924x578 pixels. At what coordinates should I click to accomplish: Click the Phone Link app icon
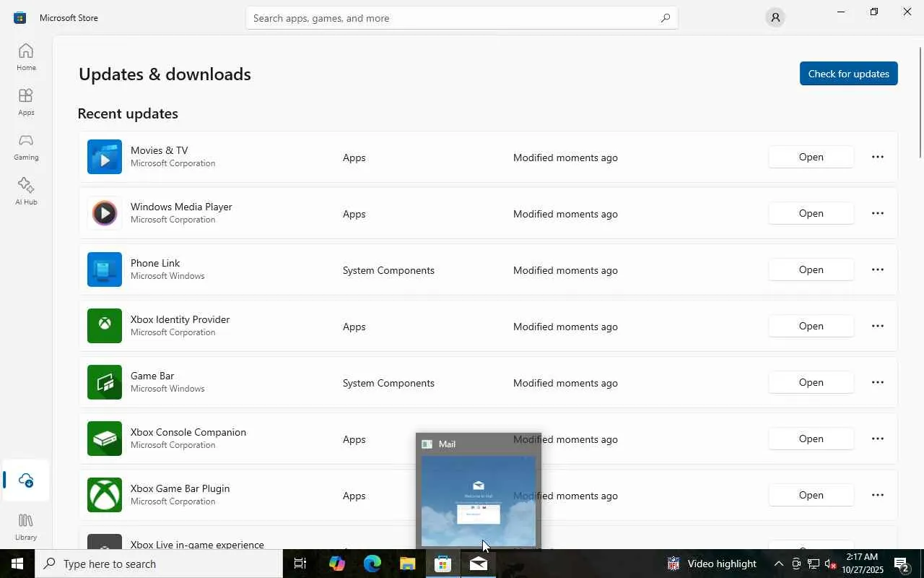coord(105,269)
